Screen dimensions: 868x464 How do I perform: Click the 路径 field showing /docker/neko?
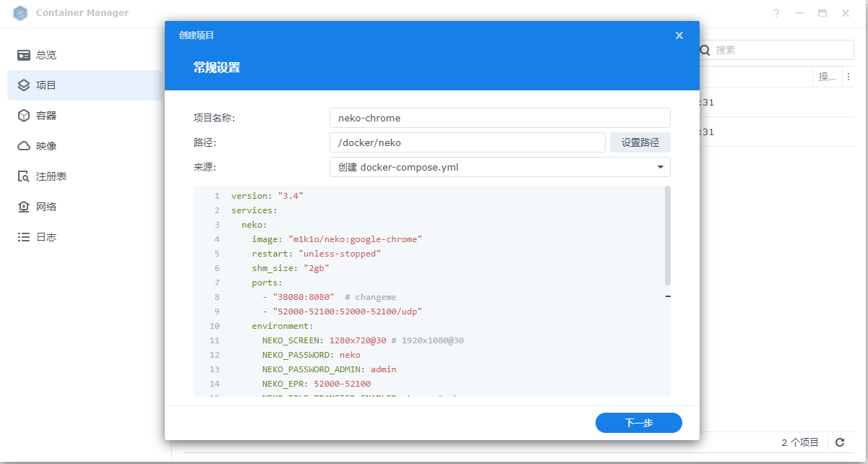click(467, 142)
